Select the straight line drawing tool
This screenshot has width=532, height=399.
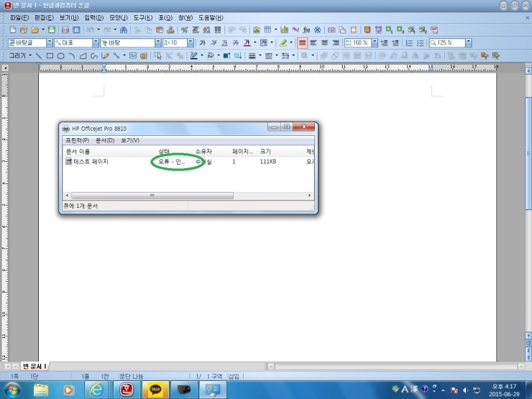38,55
